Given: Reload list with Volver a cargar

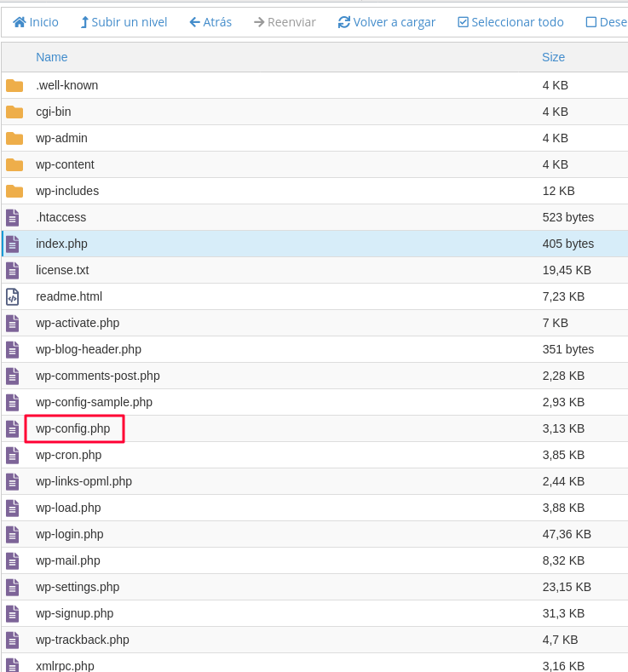Looking at the screenshot, I should [x=387, y=22].
